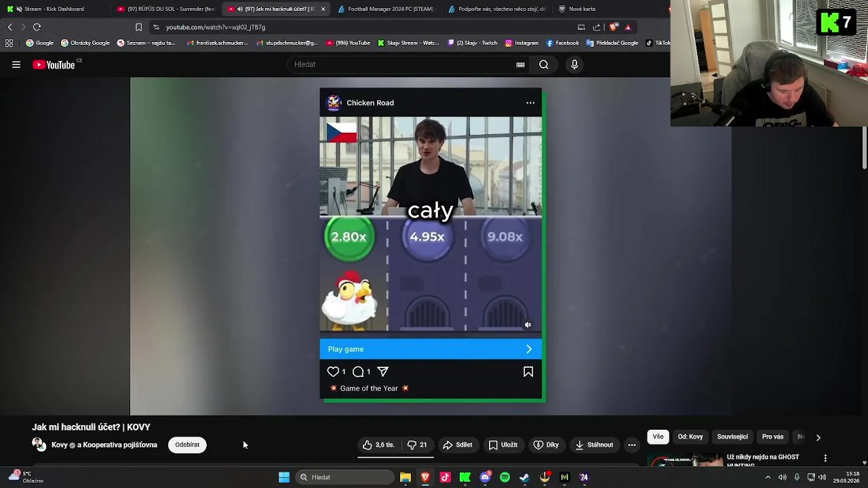Select the Vše filter chip
The height and width of the screenshot is (488, 868).
pos(658,437)
